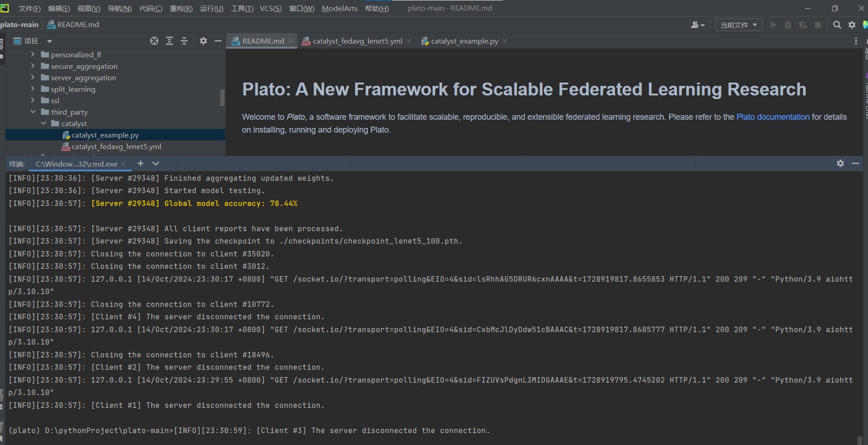The image size is (868, 445).
Task: Click the Run green play button
Action: [773, 25]
